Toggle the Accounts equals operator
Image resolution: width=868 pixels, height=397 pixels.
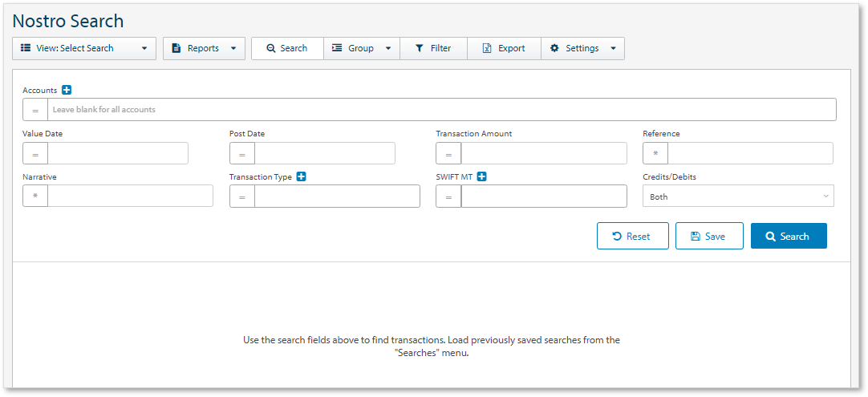click(x=35, y=110)
